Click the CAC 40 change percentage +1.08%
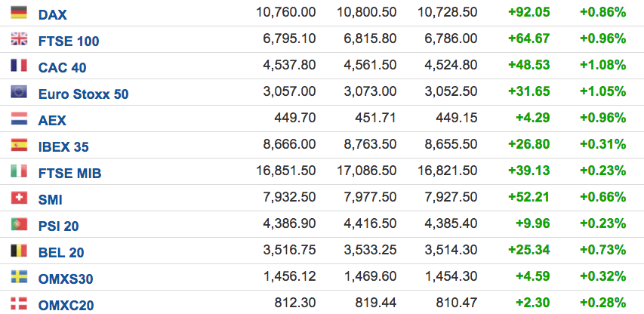Screen dimensions: 644x314 [x=602, y=65]
